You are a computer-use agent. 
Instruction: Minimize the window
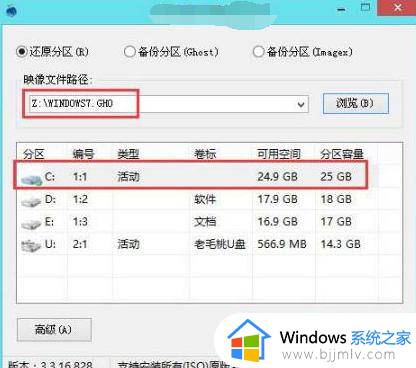pos(341,9)
